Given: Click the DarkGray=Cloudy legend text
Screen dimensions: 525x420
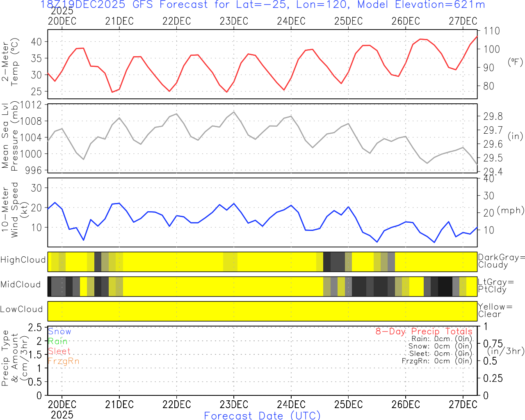Looking at the screenshot, I should 501,261.
